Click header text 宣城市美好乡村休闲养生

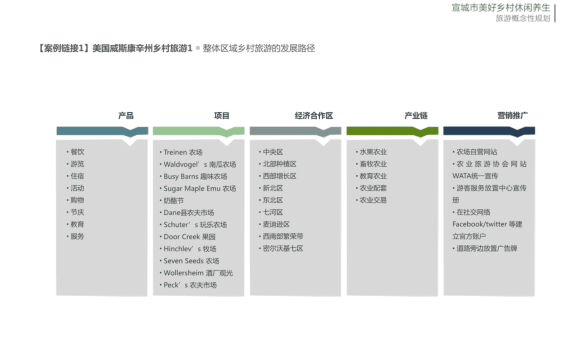501,8
